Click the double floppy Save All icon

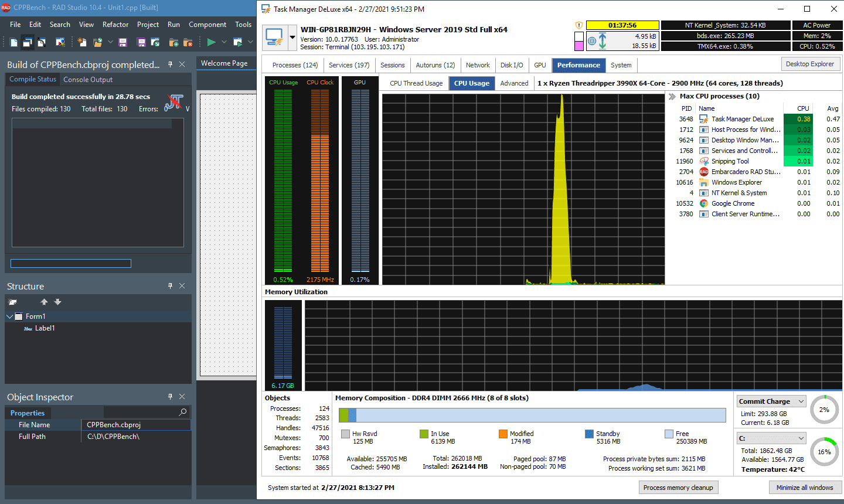(141, 42)
